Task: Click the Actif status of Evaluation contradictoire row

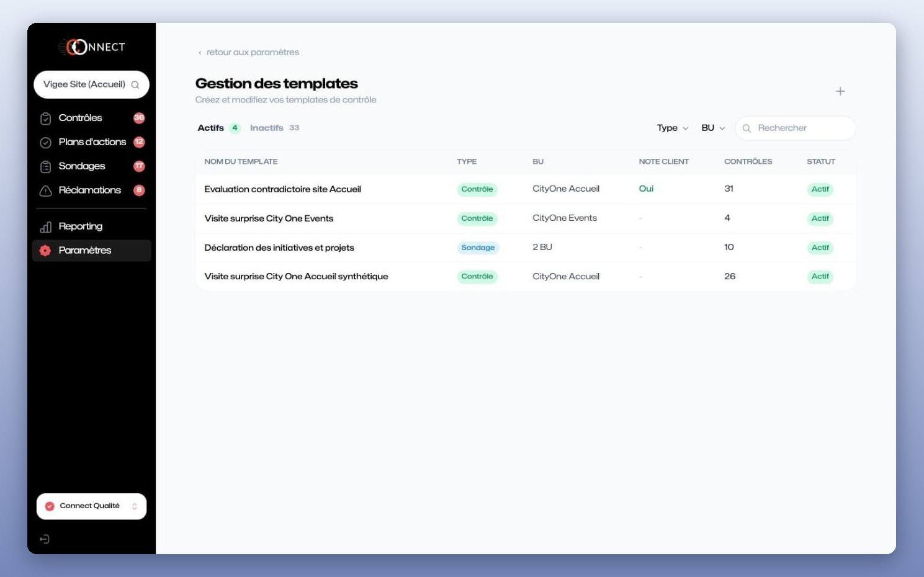Action: click(820, 189)
